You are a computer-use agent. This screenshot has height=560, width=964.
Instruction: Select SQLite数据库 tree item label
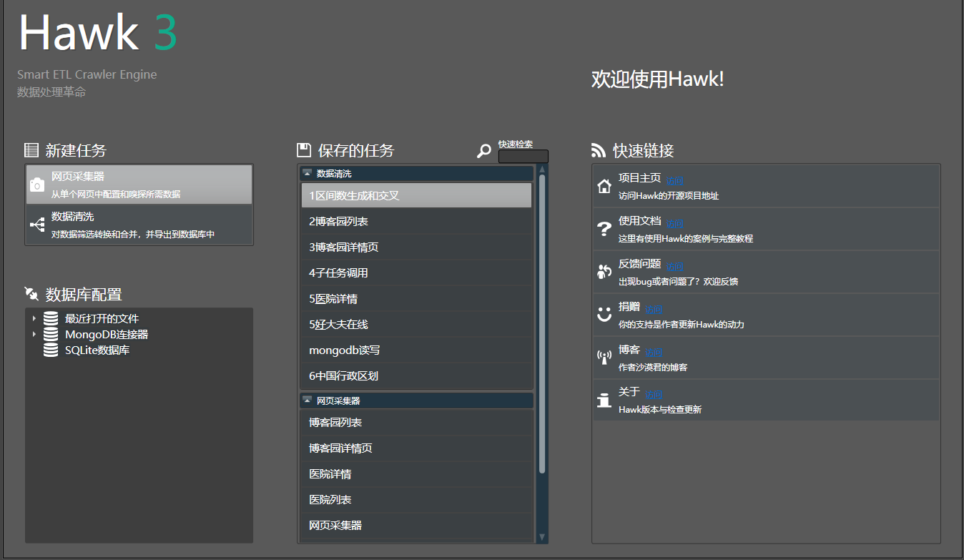(97, 350)
